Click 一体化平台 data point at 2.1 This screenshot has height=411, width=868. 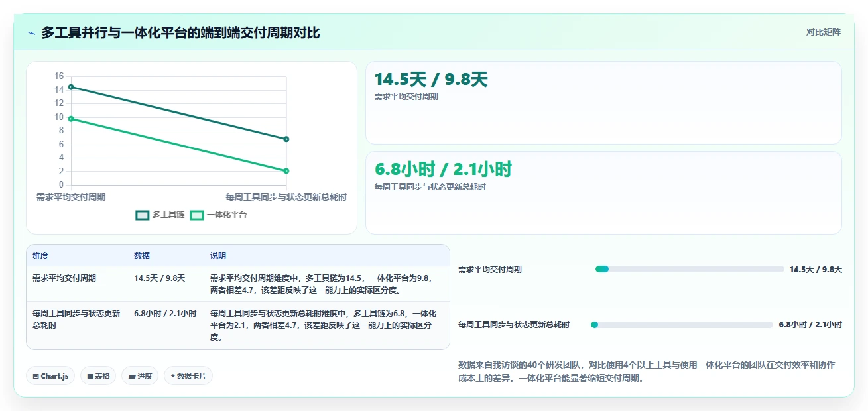pyautogui.click(x=286, y=171)
